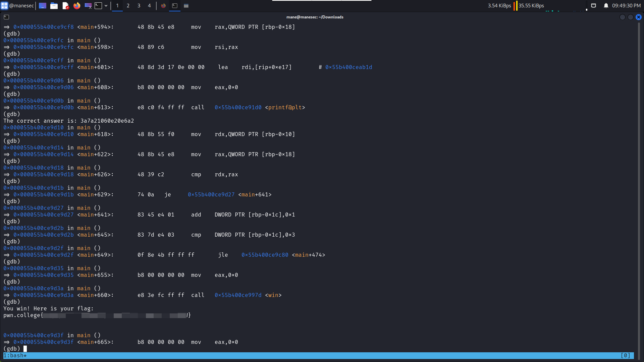
Task: Open the file manager from the top panel
Action: click(x=54, y=6)
